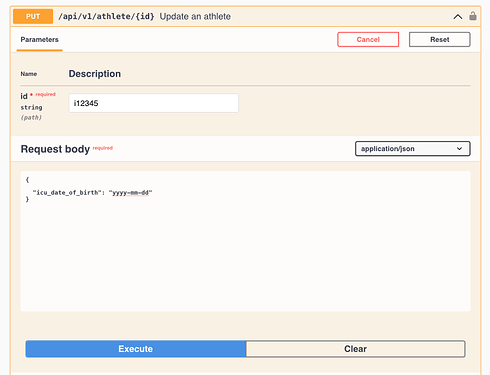Image resolution: width=490 pixels, height=375 pixels.
Task: Click the "string" type label under id
Action: [31, 107]
